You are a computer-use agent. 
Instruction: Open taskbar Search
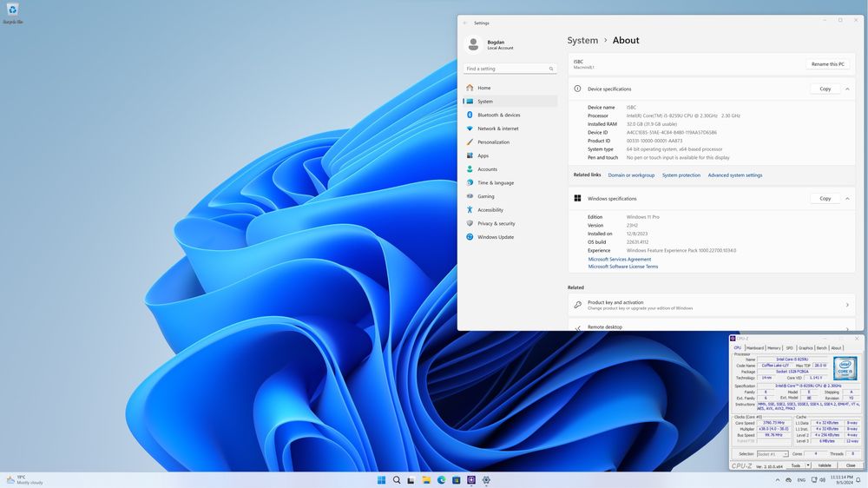pos(397,479)
